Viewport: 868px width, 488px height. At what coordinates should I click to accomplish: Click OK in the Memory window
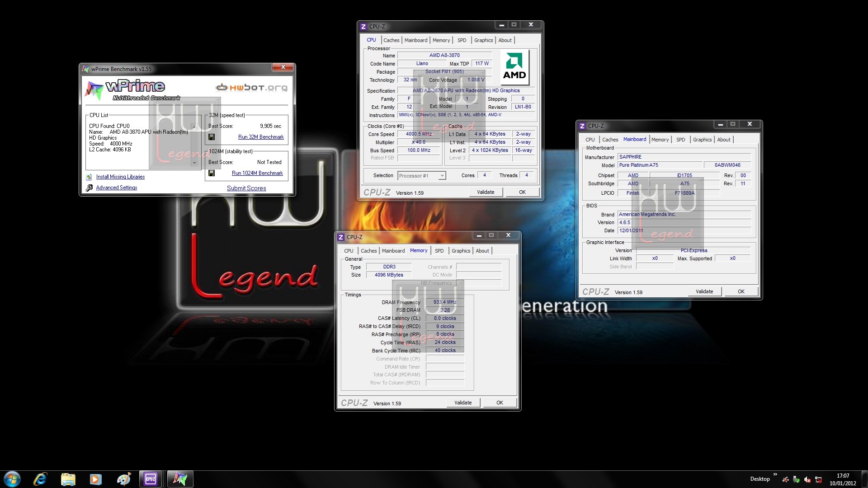tap(500, 403)
